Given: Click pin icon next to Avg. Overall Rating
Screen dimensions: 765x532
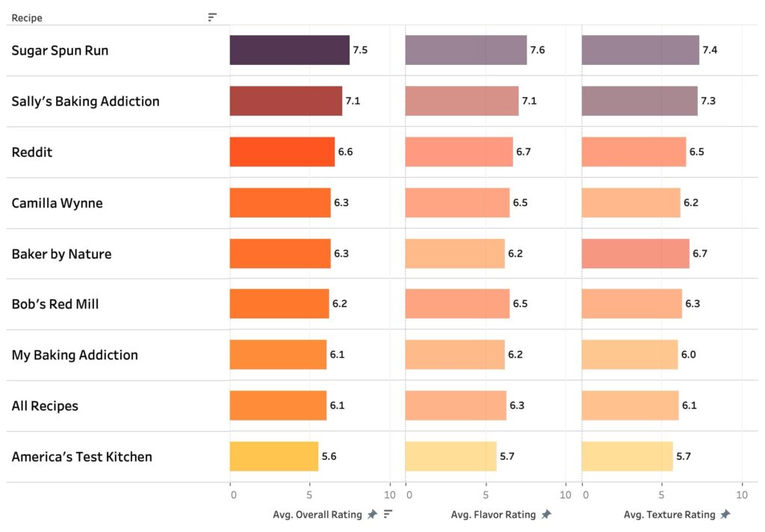Looking at the screenshot, I should point(372,514).
